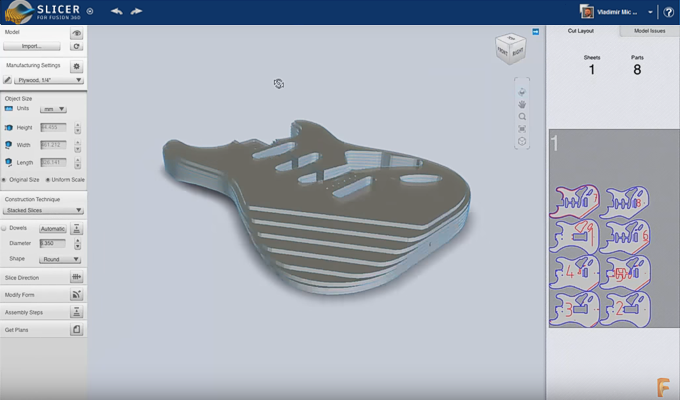Click the Undo arrow in top bar
This screenshot has height=400, width=680.
[x=116, y=11]
